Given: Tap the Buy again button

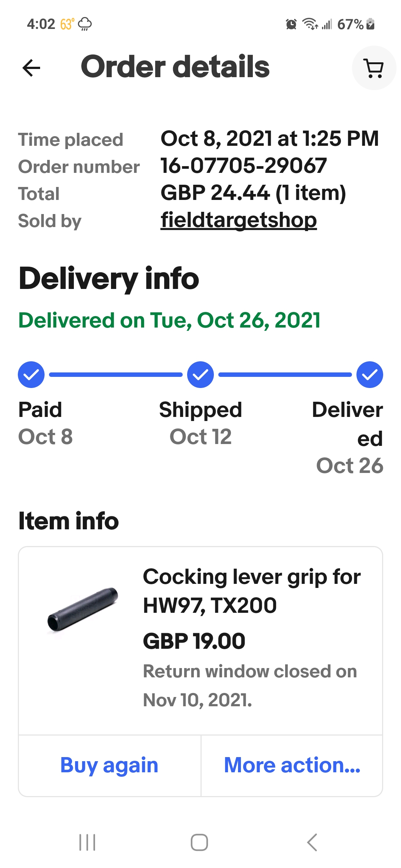Looking at the screenshot, I should pos(110,766).
